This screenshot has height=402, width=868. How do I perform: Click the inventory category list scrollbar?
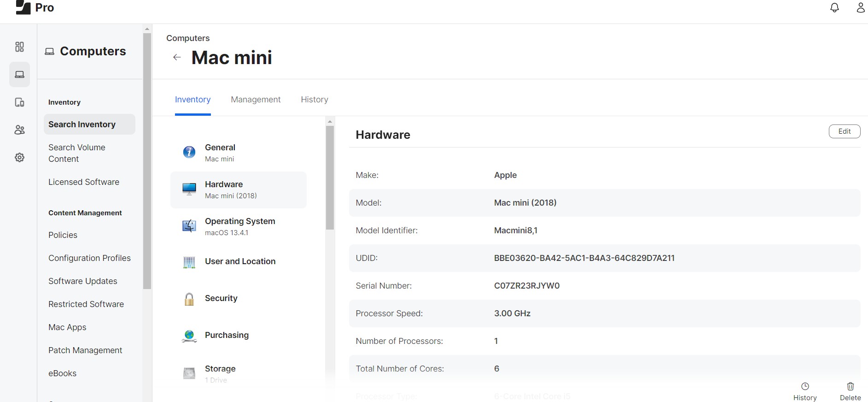pos(330,177)
